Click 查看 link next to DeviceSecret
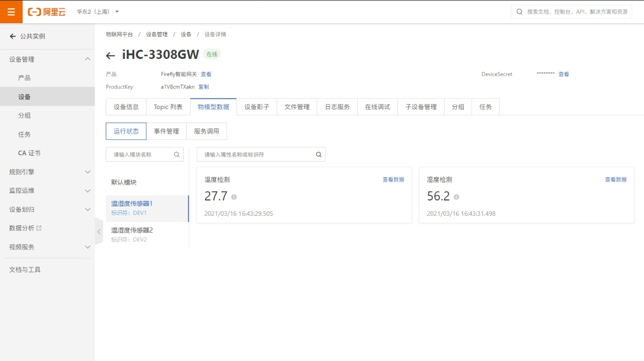Screen dimensions: 644x361 click(564, 74)
